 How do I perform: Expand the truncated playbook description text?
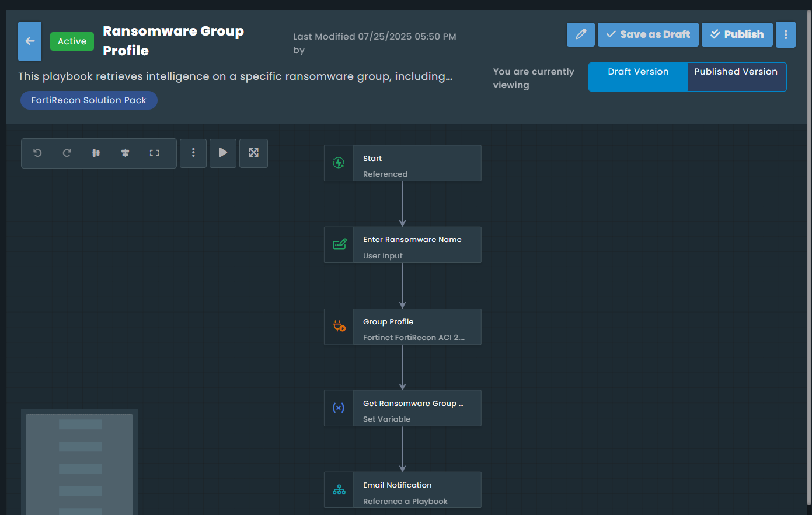(x=235, y=76)
